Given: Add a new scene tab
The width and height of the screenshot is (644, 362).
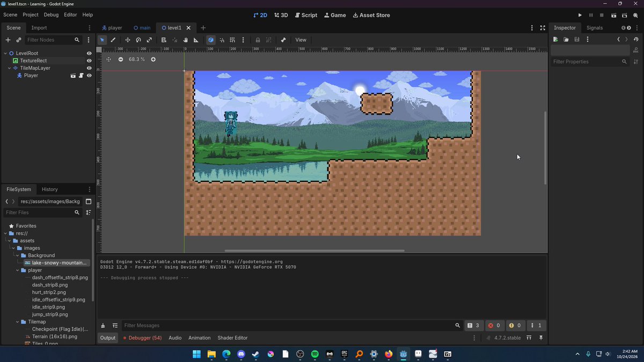Looking at the screenshot, I should click(x=203, y=28).
